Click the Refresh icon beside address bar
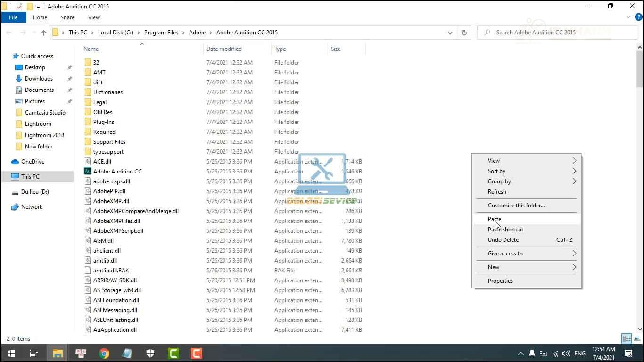The width and height of the screenshot is (644, 362). click(464, 33)
